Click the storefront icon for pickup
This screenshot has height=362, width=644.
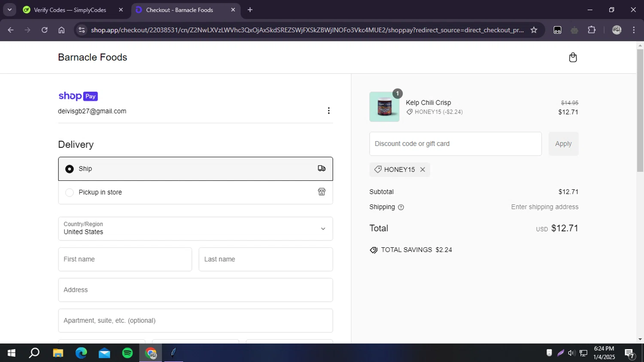pos(322,192)
